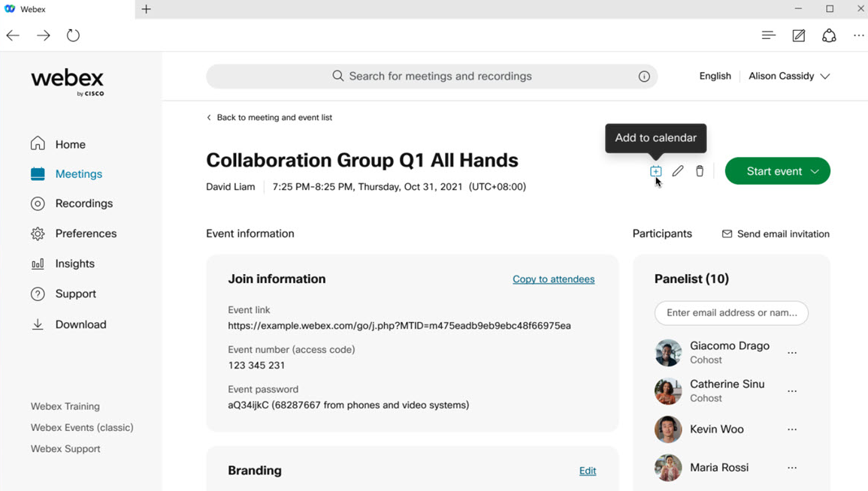This screenshot has height=491, width=868.
Task: Click Copy to attendees link
Action: [x=553, y=279]
